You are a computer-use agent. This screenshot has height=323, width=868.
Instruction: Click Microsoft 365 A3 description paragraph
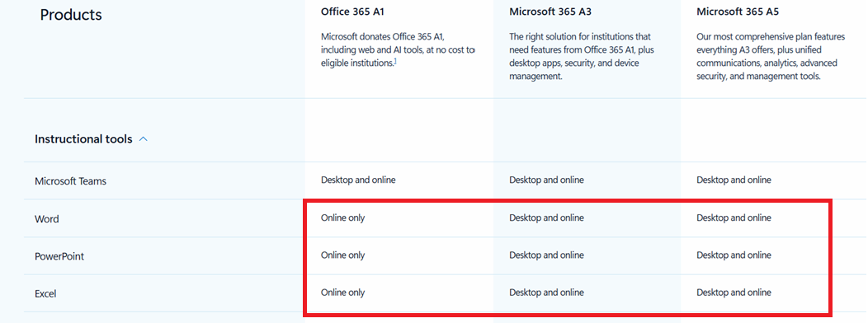coord(583,56)
